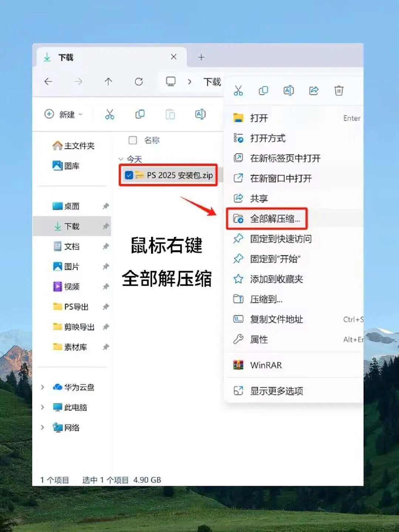Viewport: 399px width, 532px height.
Task: Click the Cut icon in the context menu
Action: point(238,90)
